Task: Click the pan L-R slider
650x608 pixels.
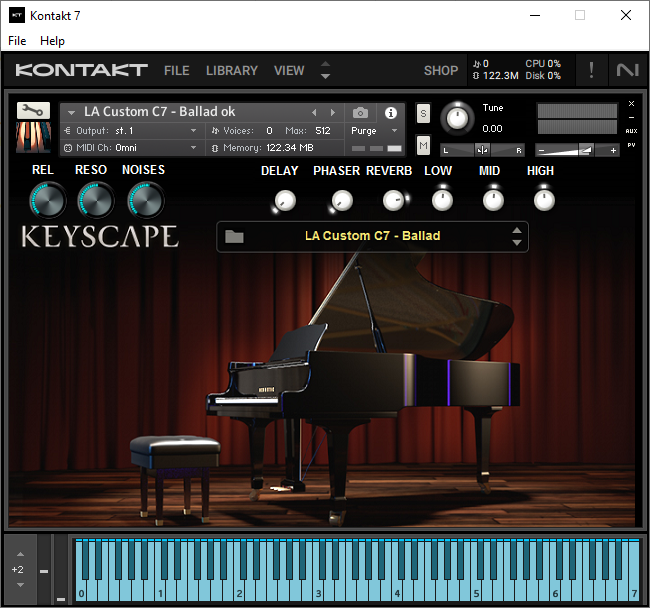Action: (483, 150)
